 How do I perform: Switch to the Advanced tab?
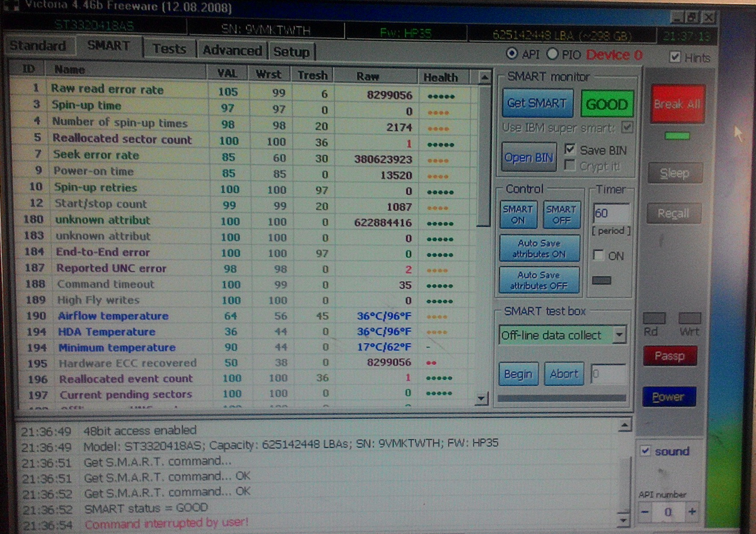232,50
